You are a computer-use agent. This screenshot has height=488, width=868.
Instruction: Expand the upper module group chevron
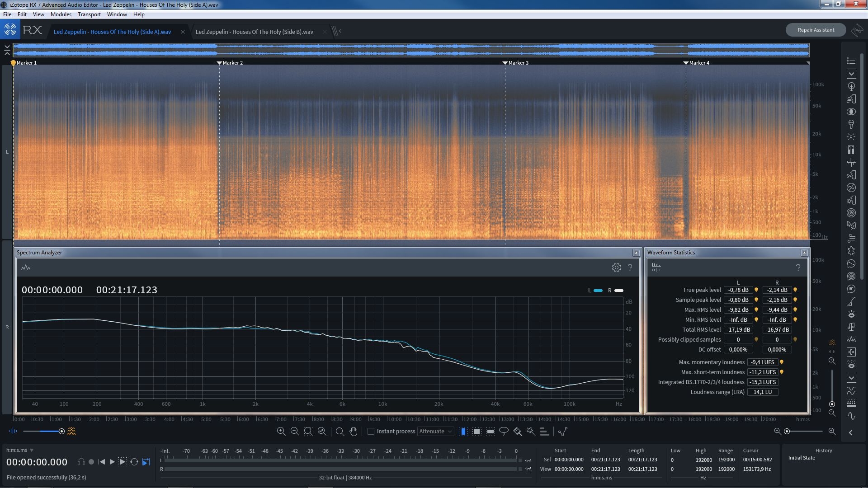click(851, 74)
